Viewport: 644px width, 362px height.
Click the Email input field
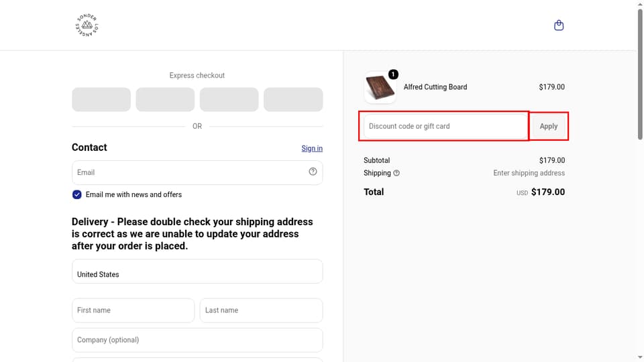coord(197,172)
